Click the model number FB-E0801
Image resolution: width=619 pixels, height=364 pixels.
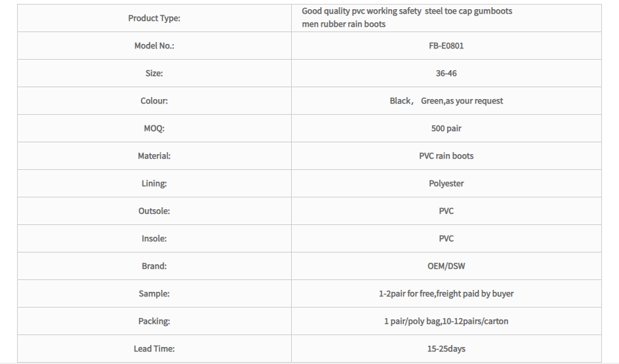point(446,46)
